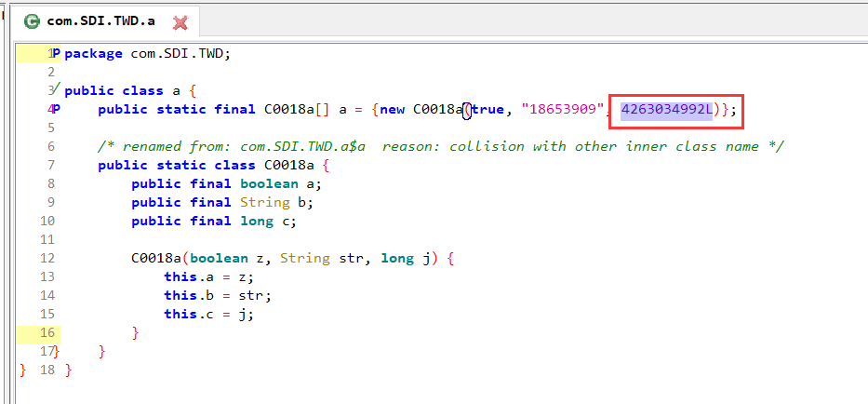The width and height of the screenshot is (868, 404).
Task: Click 'new C0018a' on line 4
Action: [x=421, y=110]
